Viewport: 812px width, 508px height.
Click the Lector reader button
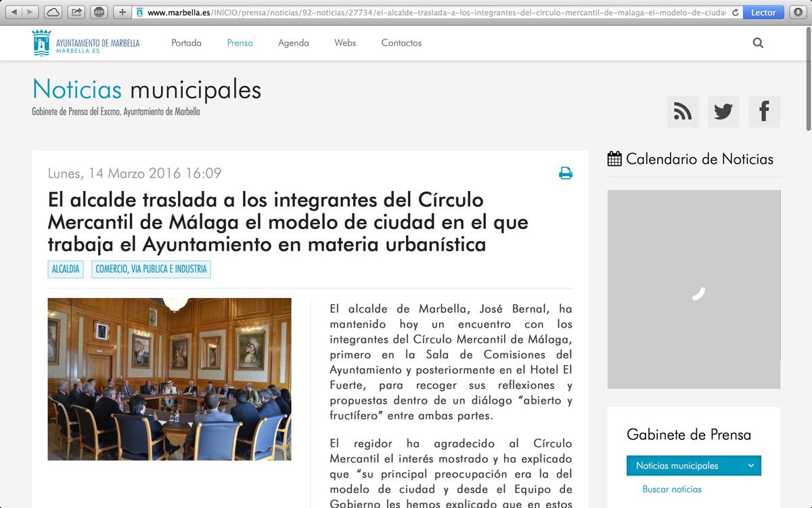point(763,12)
